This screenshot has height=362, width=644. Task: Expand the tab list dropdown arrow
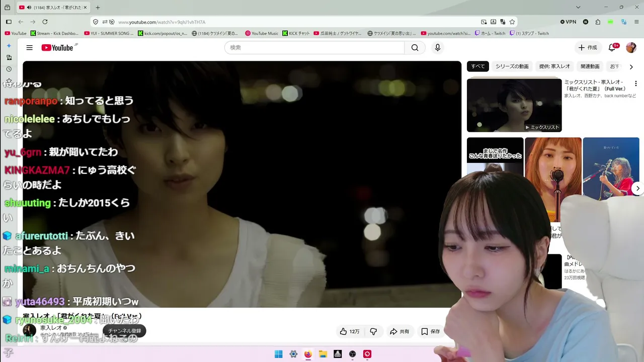(578, 8)
